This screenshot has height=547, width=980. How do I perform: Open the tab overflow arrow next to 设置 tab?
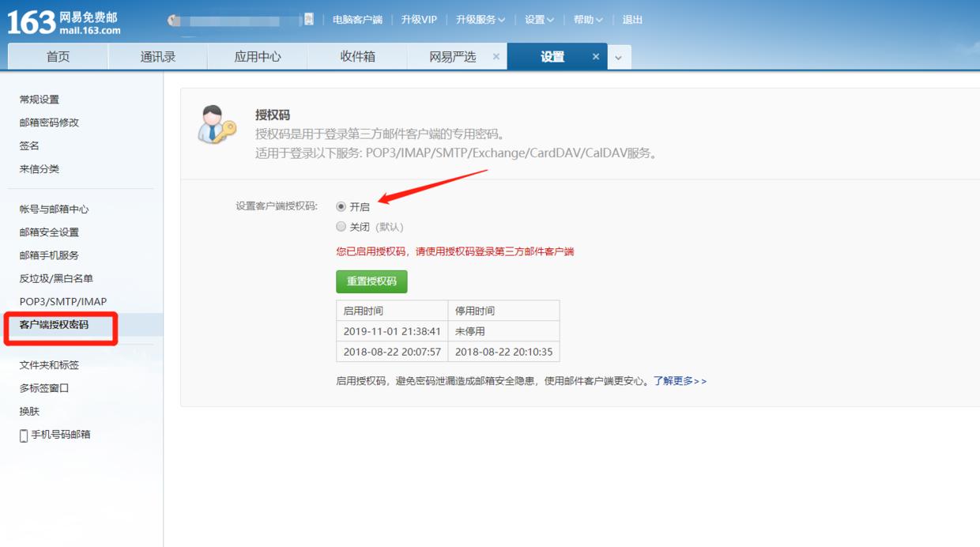pyautogui.click(x=620, y=56)
